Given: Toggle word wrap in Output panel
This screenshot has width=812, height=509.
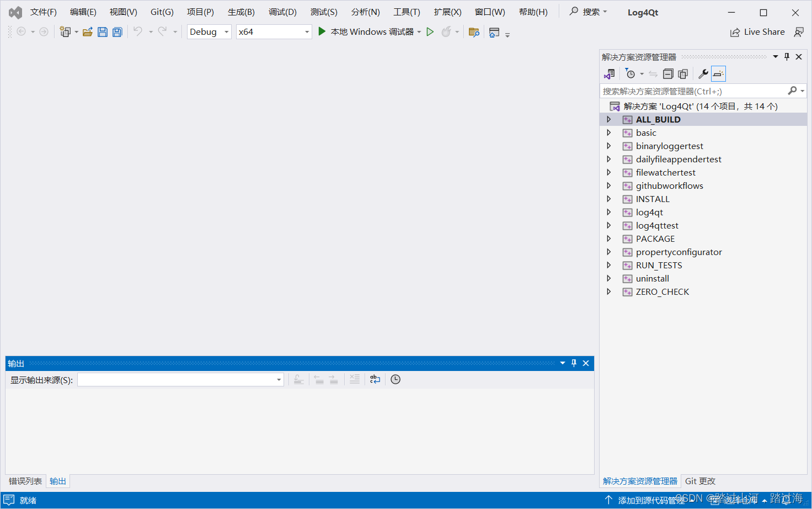Looking at the screenshot, I should [375, 379].
